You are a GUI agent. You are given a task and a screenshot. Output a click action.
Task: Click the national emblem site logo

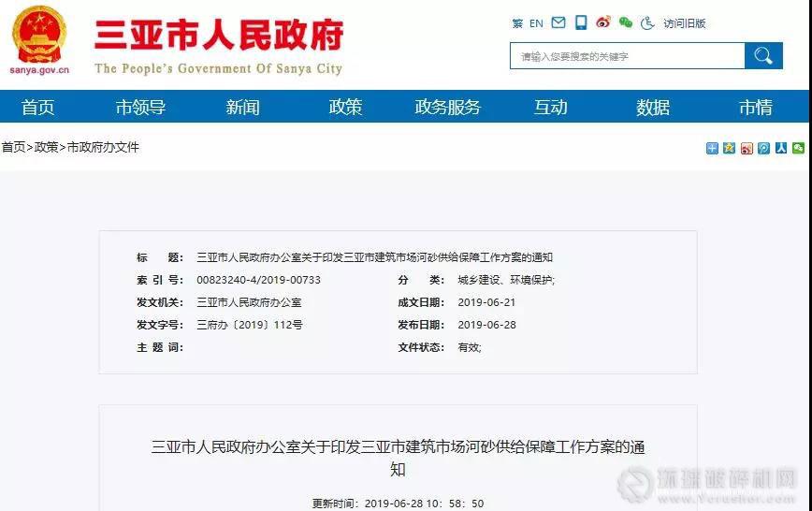click(x=38, y=35)
